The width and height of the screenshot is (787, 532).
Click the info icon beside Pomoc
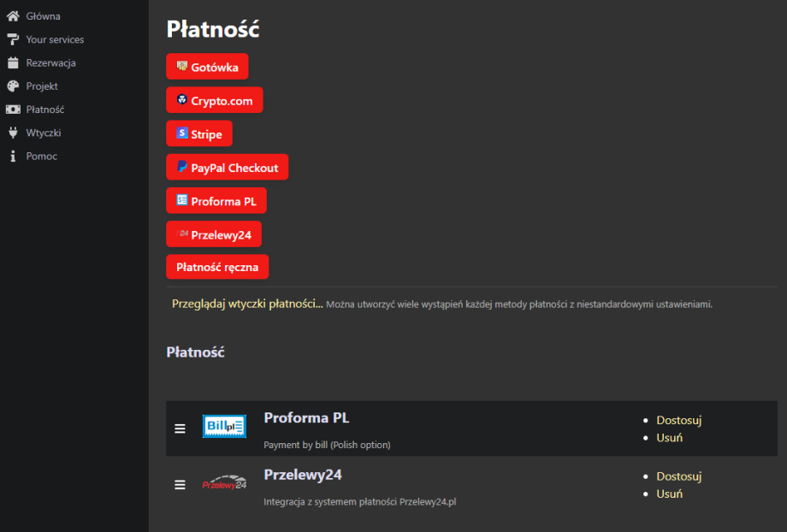coord(13,157)
